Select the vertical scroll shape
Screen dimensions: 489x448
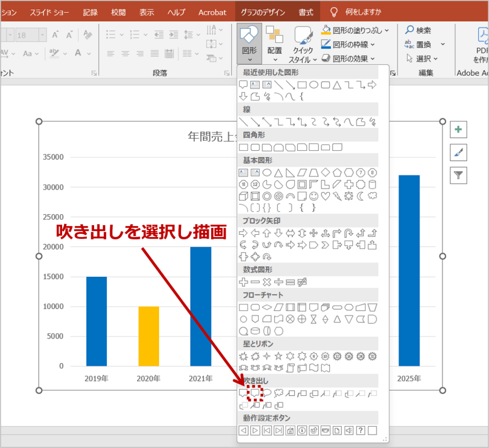point(290,368)
